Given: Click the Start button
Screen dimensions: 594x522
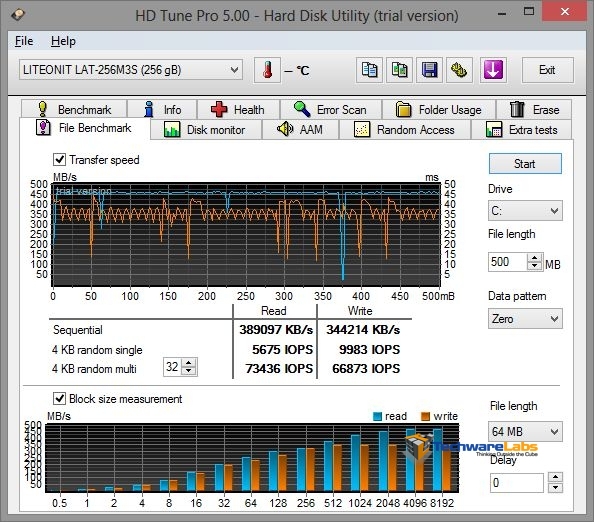Looking at the screenshot, I should point(525,164).
